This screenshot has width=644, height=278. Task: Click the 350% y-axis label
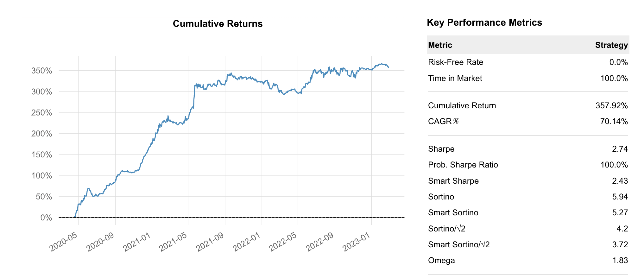click(x=41, y=71)
